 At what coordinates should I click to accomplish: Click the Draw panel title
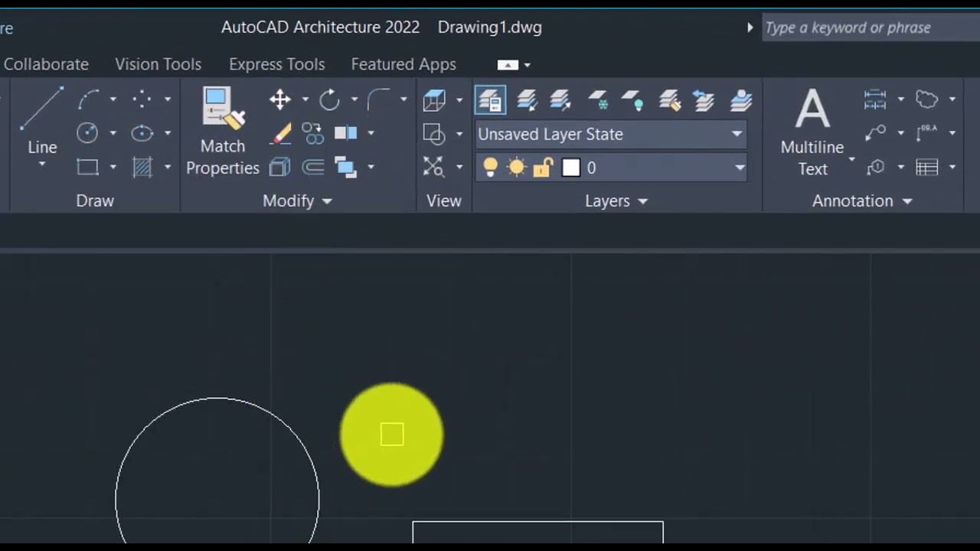[x=95, y=201]
